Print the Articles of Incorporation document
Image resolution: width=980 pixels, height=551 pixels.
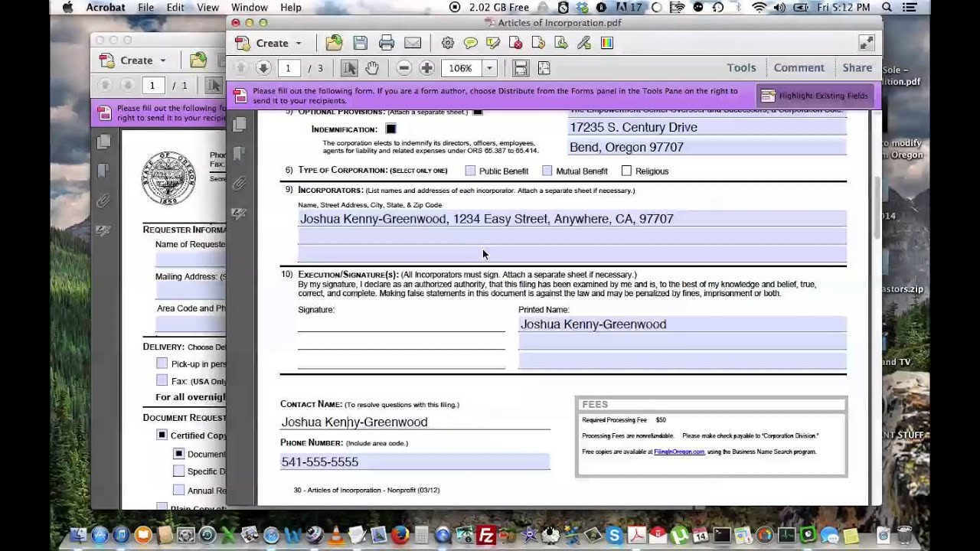click(x=387, y=43)
